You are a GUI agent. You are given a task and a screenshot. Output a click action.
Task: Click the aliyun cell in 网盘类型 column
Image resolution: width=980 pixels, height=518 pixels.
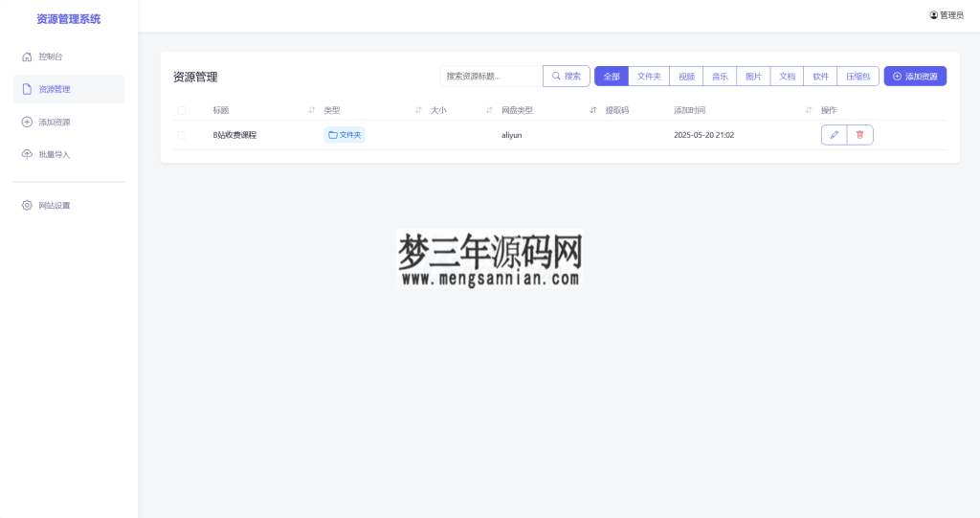point(511,134)
